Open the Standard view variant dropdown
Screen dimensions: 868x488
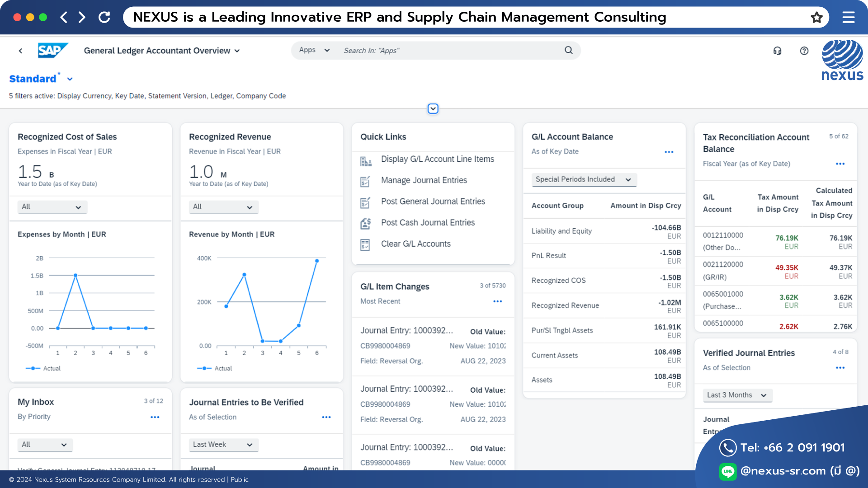70,79
